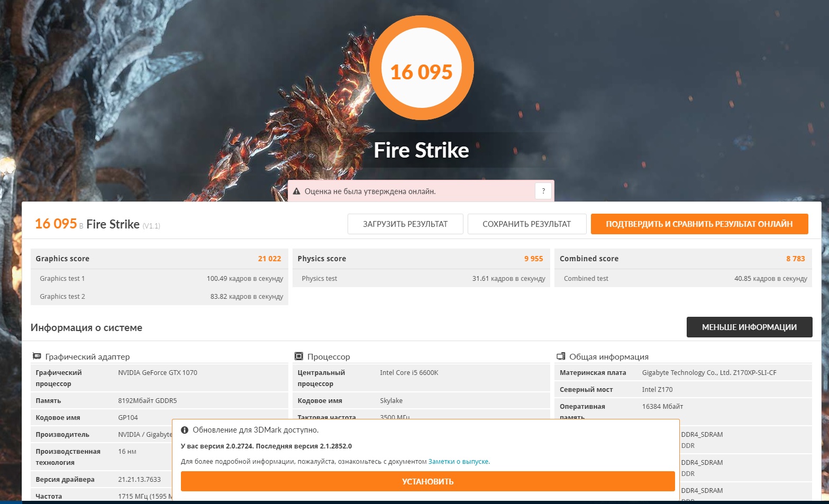This screenshot has height=504, width=829.
Task: Select the Intel Core i5 6600K value
Action: [409, 372]
